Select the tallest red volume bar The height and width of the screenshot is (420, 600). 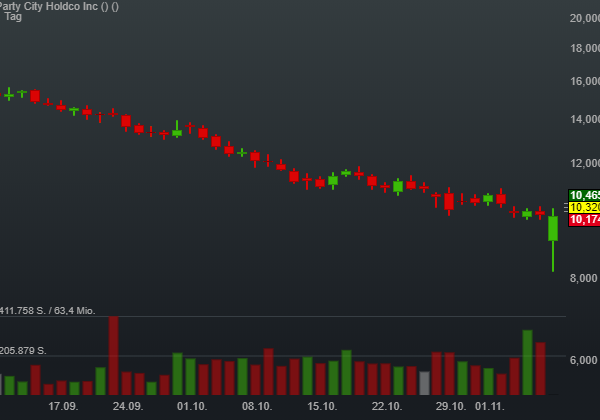point(113,356)
